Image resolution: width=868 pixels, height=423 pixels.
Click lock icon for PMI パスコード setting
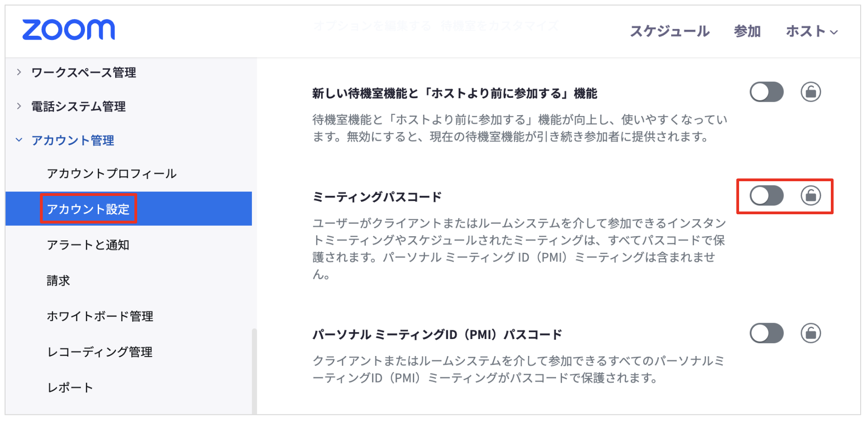point(811,333)
